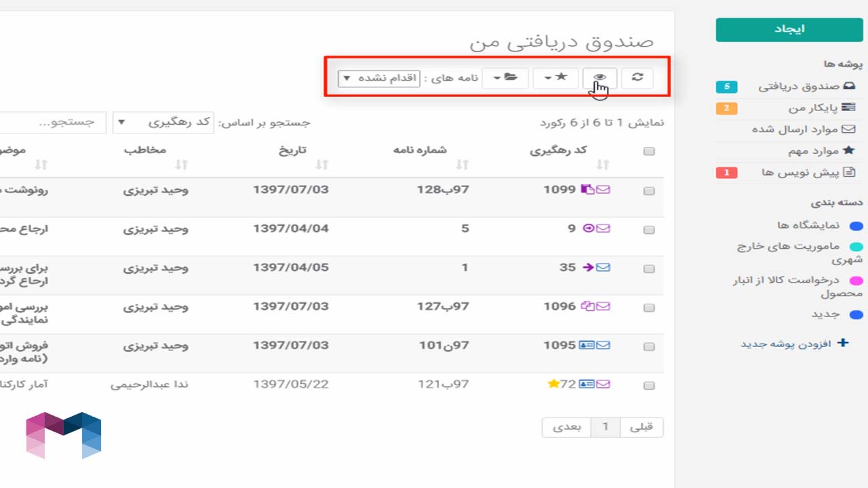Click contact ندا عبدالرحیمی

(150, 384)
